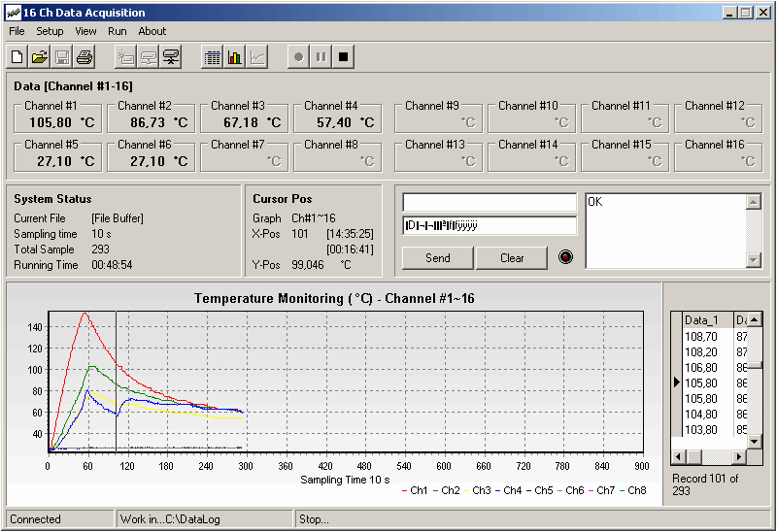Screen dimensions: 777x532
Task: Click the Clear button
Action: (512, 258)
